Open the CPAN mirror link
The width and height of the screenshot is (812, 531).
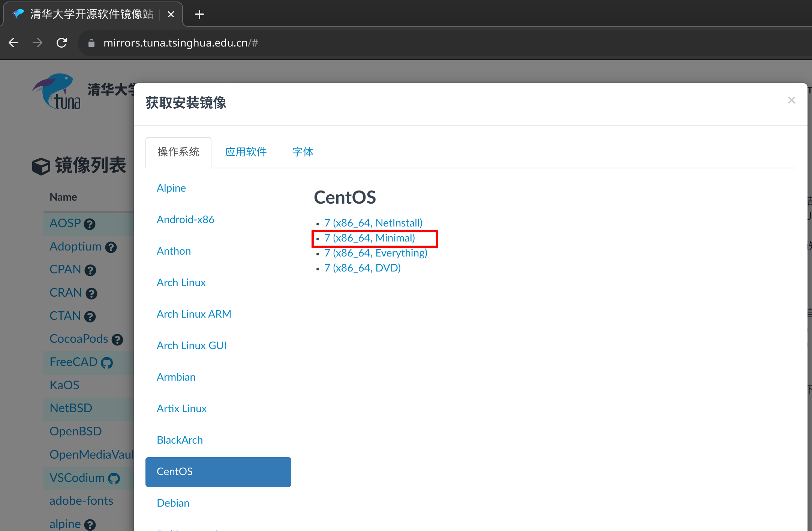66,269
